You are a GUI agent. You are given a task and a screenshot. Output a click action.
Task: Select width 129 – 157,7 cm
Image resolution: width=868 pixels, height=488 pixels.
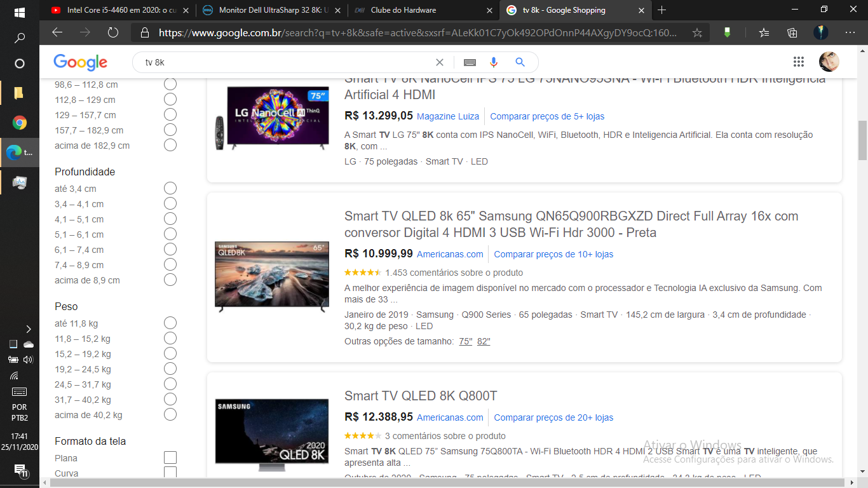coord(170,115)
